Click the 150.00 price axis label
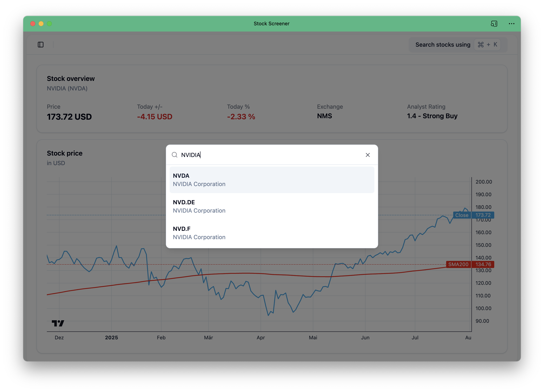This screenshot has width=544, height=392. 483,245
